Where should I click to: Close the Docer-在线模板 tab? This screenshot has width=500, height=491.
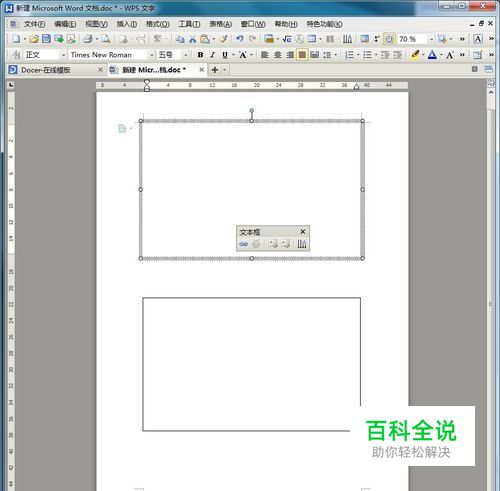click(100, 70)
